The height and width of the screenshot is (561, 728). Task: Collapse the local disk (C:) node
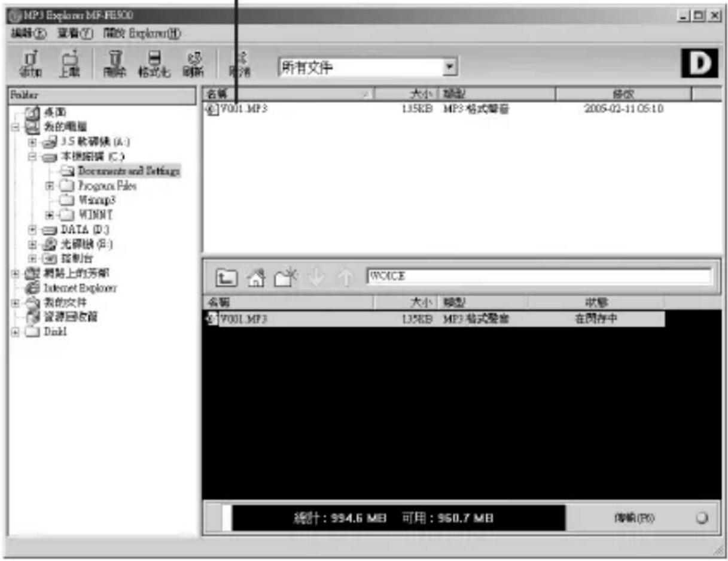[33, 156]
